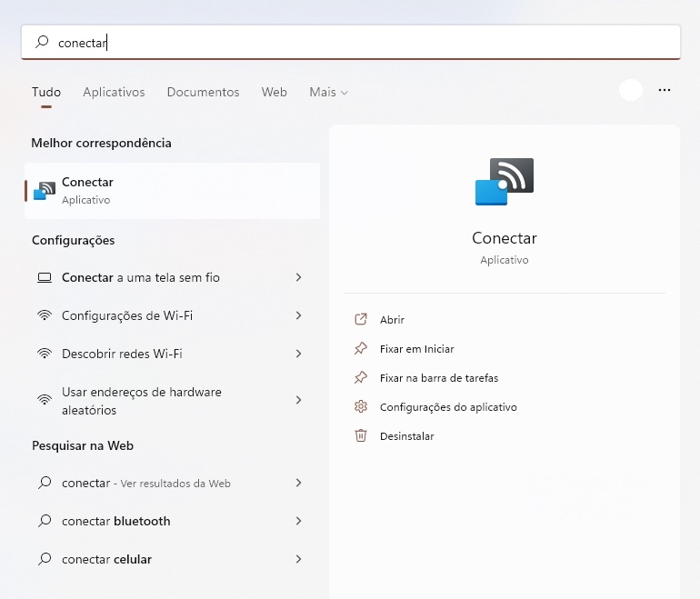Open the Mais dropdown
700x599 pixels.
tap(328, 92)
